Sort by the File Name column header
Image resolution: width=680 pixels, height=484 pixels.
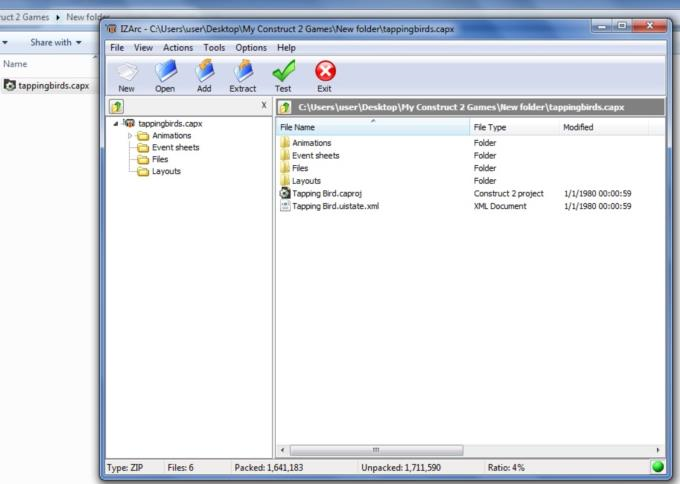click(x=373, y=127)
